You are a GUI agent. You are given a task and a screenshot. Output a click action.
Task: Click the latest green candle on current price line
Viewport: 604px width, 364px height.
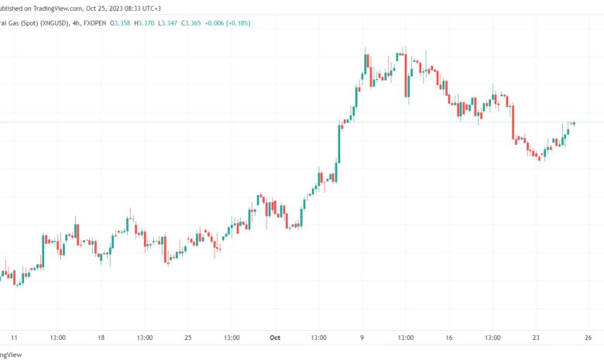pyautogui.click(x=575, y=124)
